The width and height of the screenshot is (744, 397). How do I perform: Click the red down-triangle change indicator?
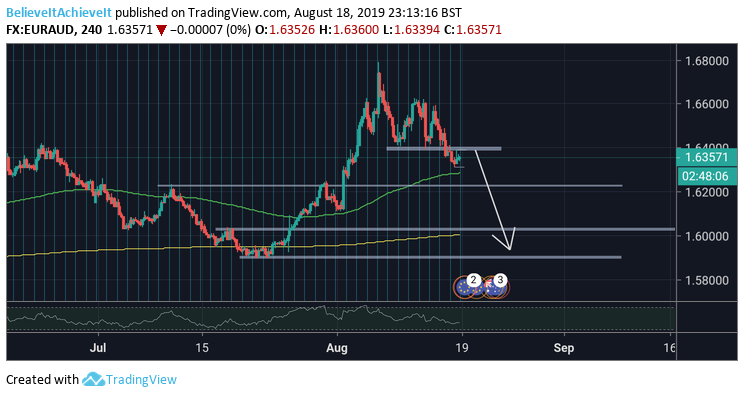tap(161, 30)
